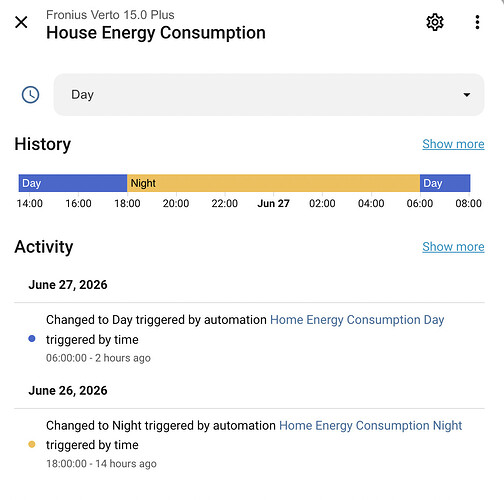Image resolution: width=504 pixels, height=500 pixels.
Task: Click the 18:00 tick on history axis
Action: coord(127,203)
